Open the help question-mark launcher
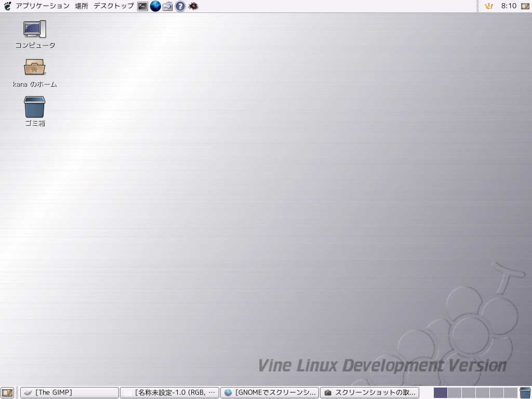 coord(180,6)
